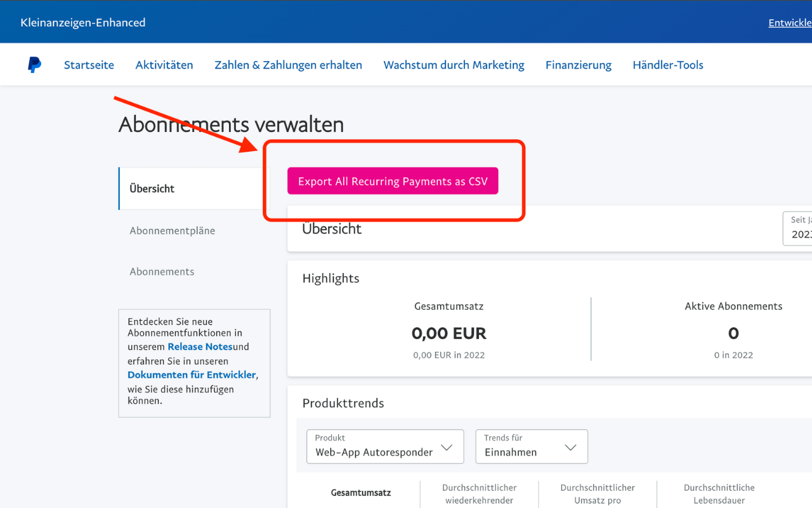The height and width of the screenshot is (508, 812).
Task: Select Übersicht in the sidebar
Action: click(x=152, y=188)
